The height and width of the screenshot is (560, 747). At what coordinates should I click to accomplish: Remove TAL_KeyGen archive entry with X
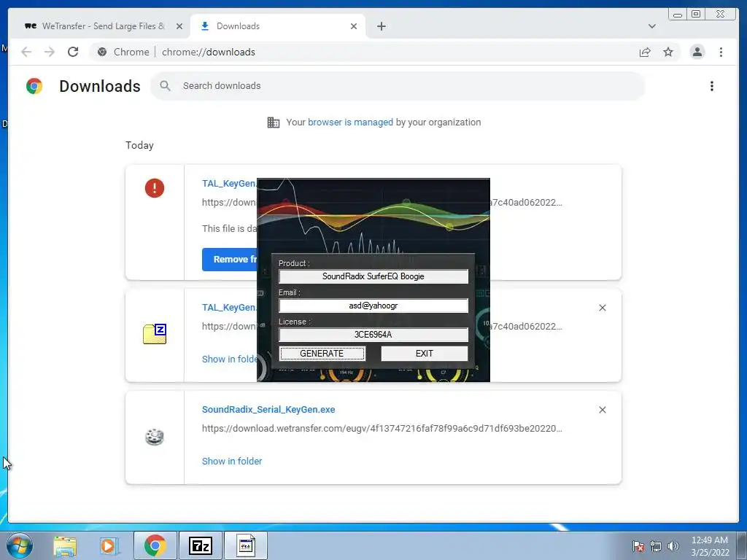pyautogui.click(x=602, y=308)
